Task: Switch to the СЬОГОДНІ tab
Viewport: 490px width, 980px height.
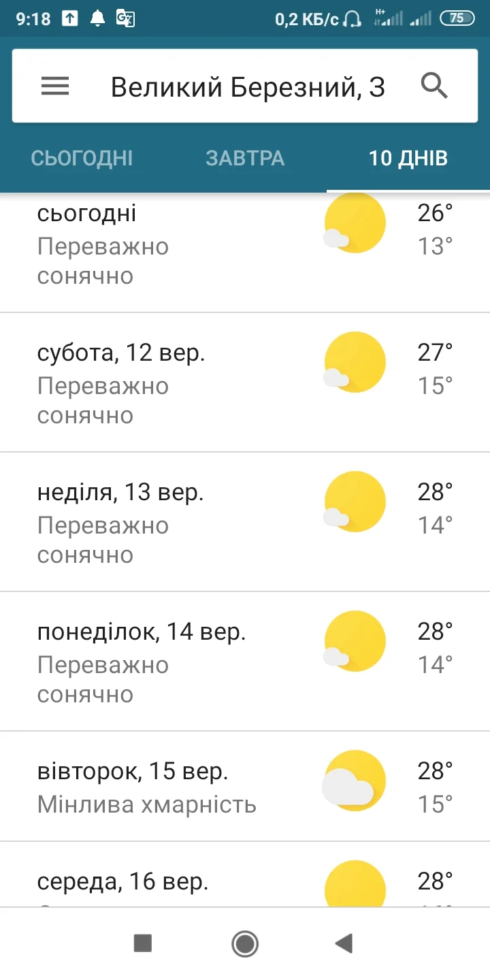Action: coord(82,159)
